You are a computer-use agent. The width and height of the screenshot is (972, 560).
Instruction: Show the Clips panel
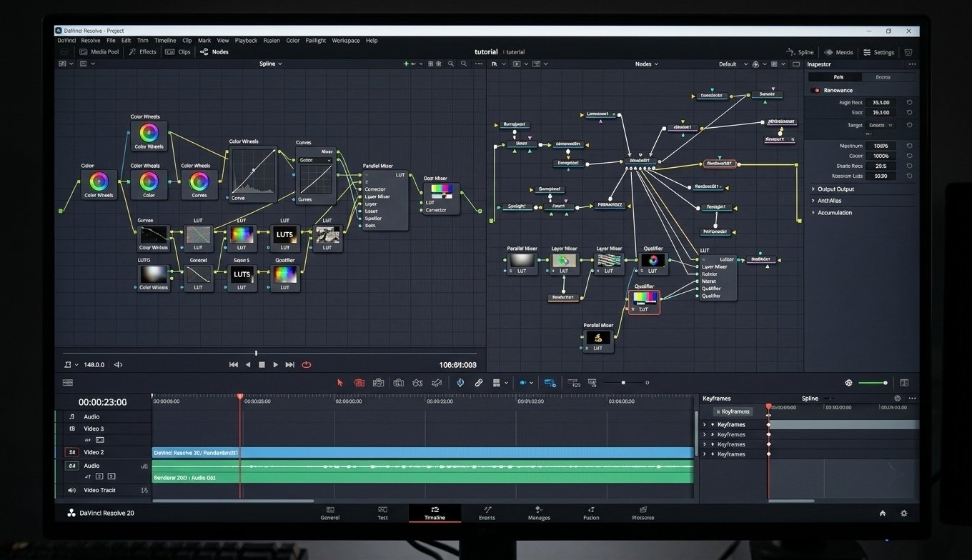(x=178, y=52)
